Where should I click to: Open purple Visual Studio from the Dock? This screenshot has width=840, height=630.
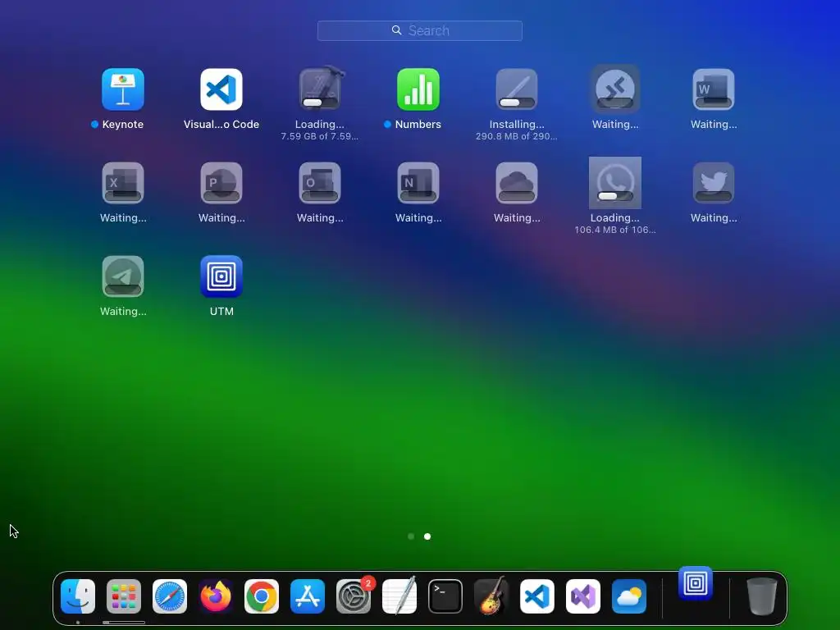click(x=583, y=596)
